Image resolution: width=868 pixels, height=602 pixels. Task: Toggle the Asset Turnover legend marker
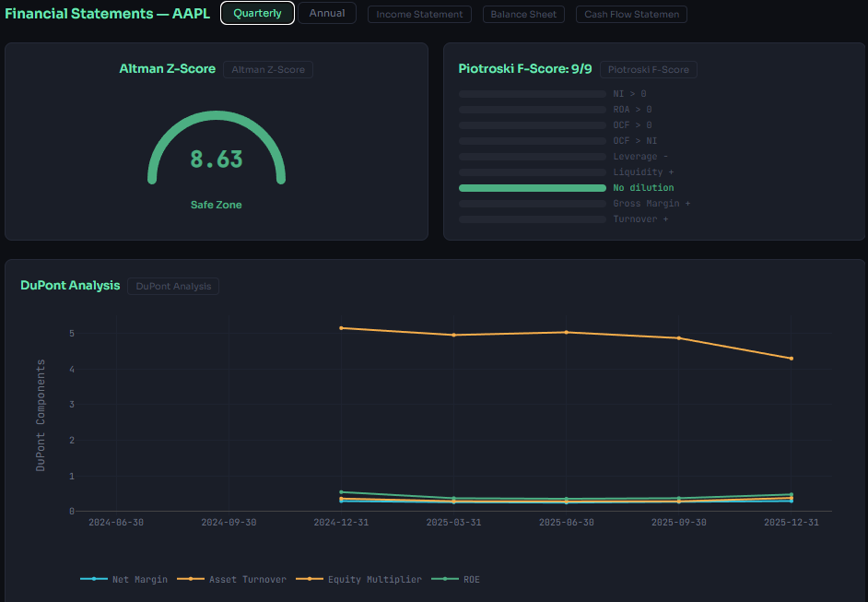pyautogui.click(x=192, y=579)
